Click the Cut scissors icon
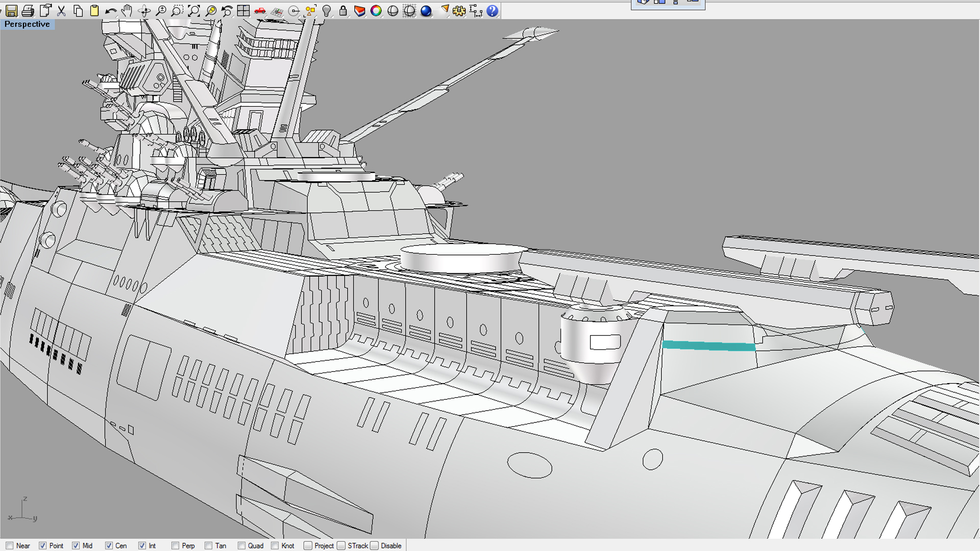This screenshot has width=980, height=551. click(x=61, y=11)
